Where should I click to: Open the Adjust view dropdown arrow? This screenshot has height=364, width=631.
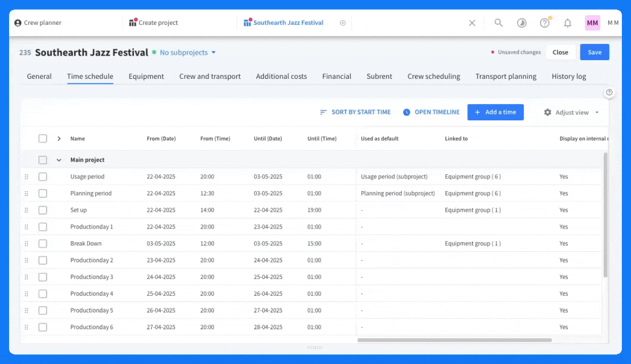pyautogui.click(x=597, y=112)
